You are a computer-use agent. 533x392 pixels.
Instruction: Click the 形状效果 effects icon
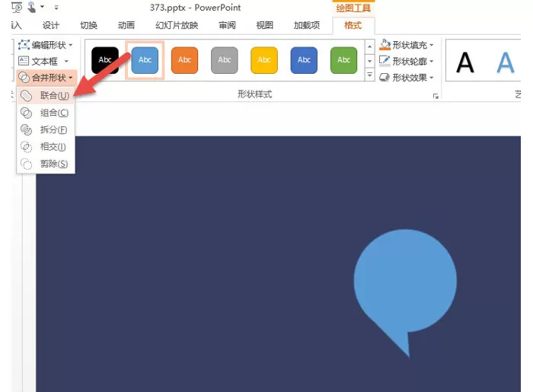[385, 78]
